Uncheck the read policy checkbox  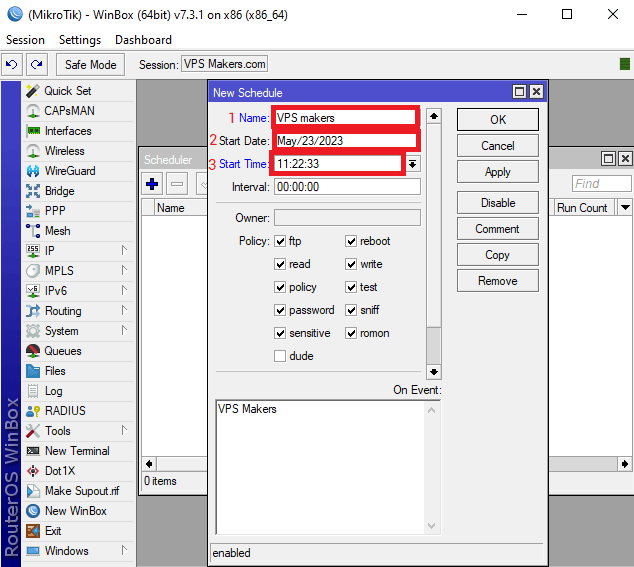point(280,264)
